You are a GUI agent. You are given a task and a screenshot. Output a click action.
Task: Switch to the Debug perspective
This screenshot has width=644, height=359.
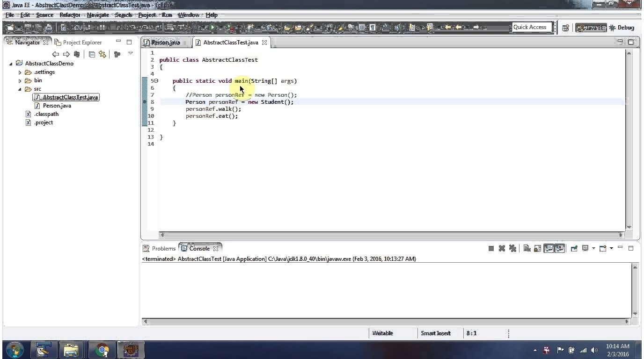622,28
